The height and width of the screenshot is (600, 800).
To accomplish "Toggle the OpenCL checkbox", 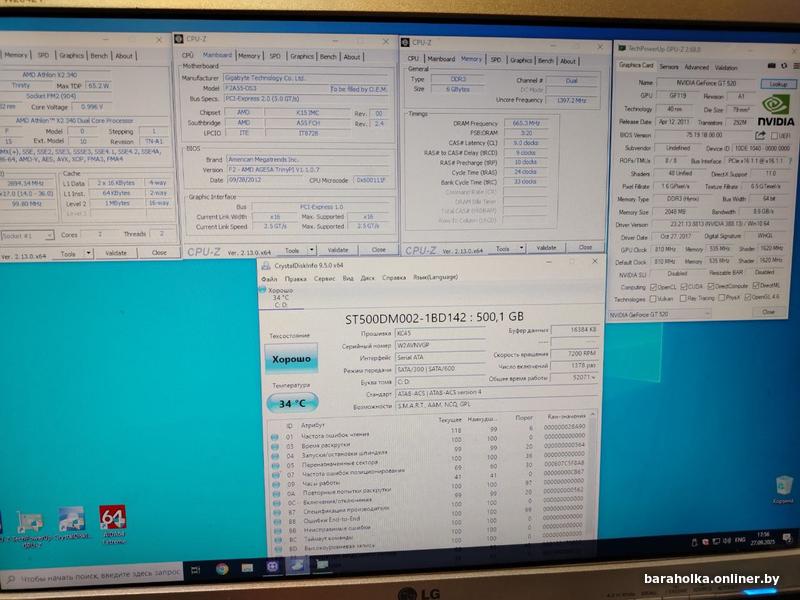I will [654, 287].
